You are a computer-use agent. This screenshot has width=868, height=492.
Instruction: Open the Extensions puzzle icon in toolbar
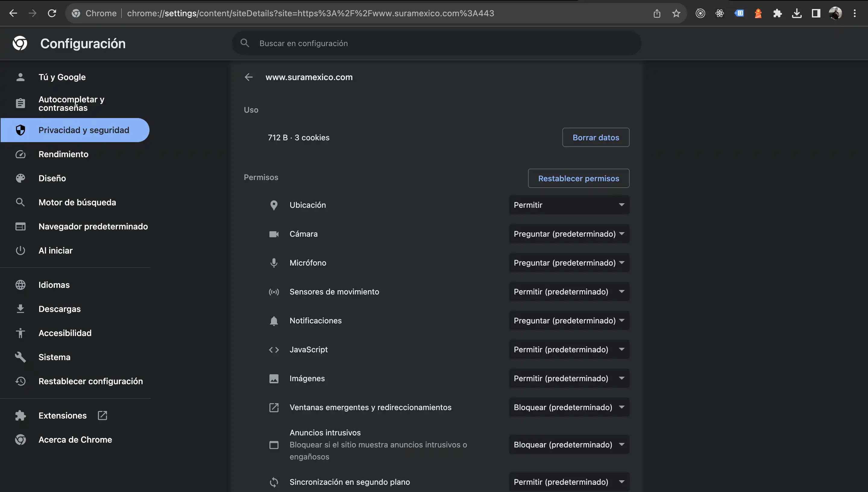pyautogui.click(x=777, y=13)
